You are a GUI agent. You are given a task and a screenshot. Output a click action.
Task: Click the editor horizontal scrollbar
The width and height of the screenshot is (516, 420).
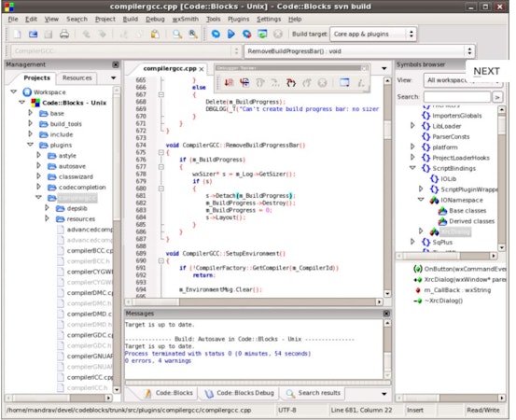point(254,301)
